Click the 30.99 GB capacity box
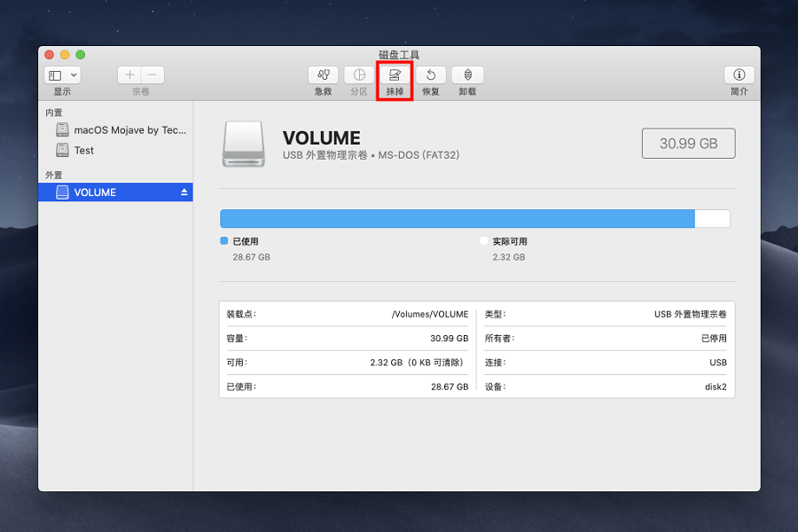This screenshot has width=798, height=532. point(688,144)
